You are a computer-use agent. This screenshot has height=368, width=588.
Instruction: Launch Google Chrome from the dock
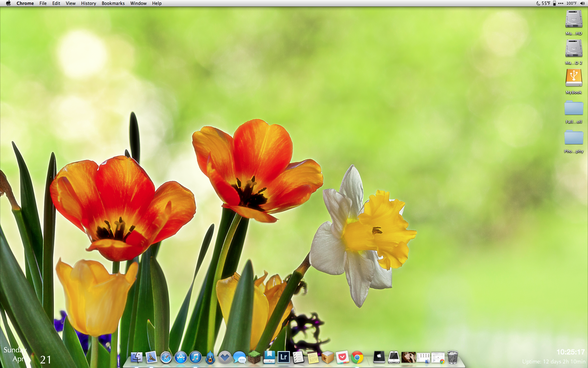pyautogui.click(x=357, y=358)
